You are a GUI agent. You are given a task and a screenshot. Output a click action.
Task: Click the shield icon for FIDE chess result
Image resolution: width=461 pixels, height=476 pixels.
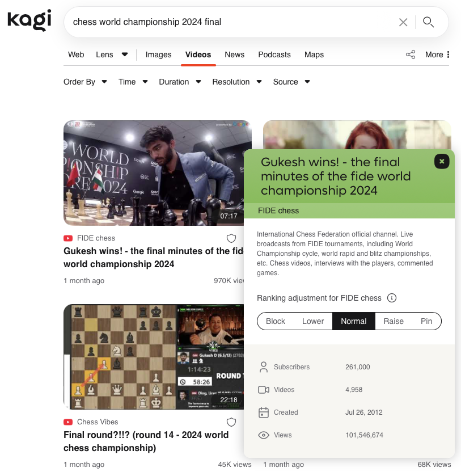coord(231,238)
